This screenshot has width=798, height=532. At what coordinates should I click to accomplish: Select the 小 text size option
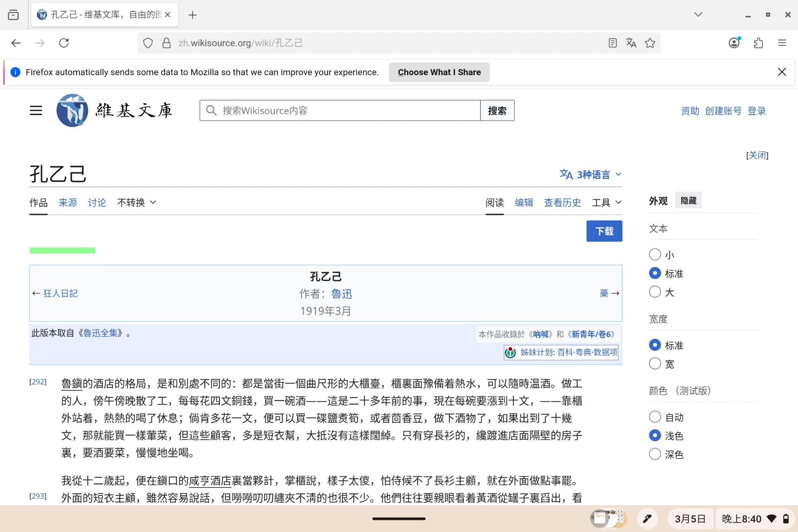655,254
